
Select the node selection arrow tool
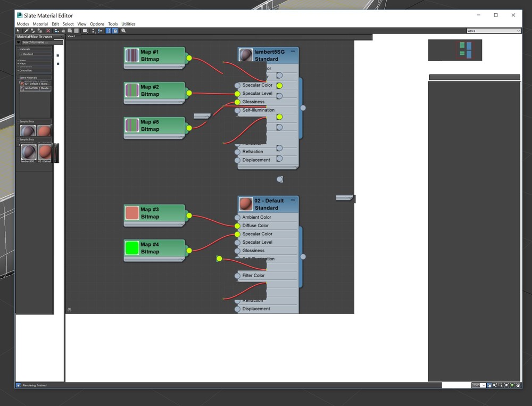[18, 30]
